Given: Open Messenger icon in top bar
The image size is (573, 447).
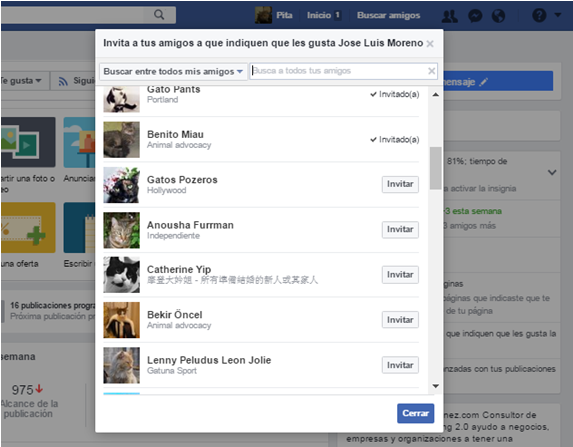Looking at the screenshot, I should [475, 16].
